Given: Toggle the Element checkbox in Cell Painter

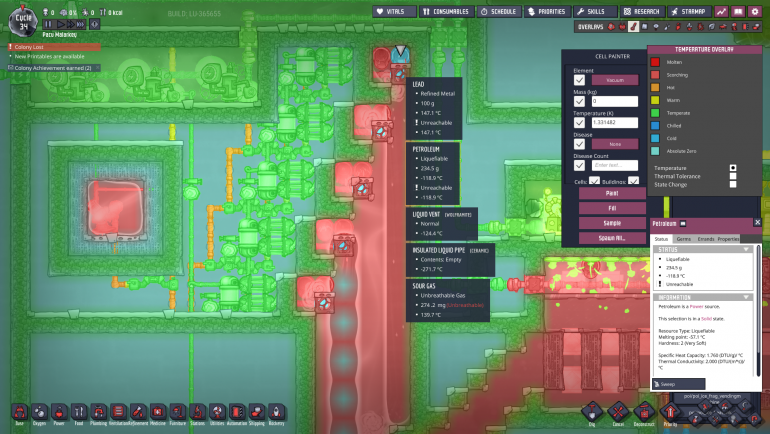Looking at the screenshot, I should click(580, 80).
